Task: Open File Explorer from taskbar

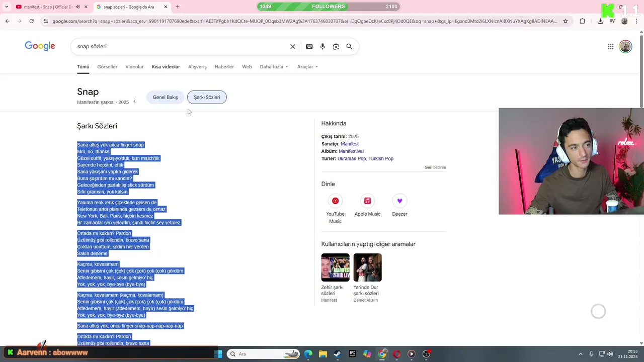Action: pyautogui.click(x=323, y=354)
